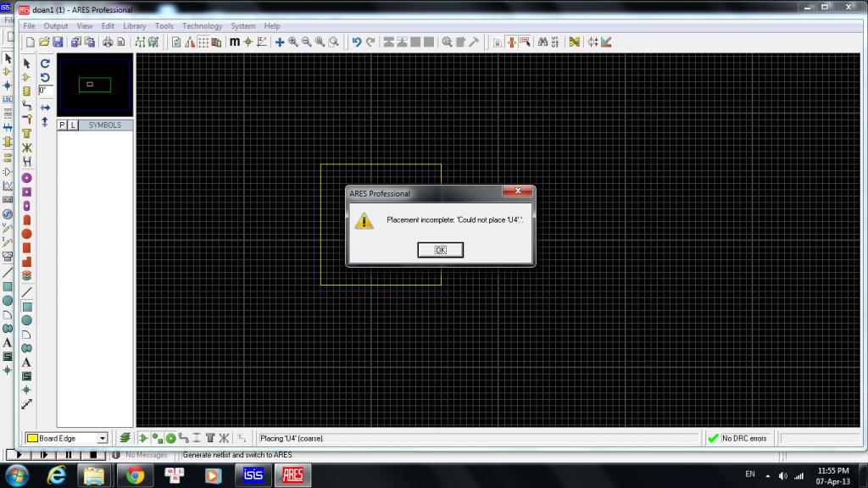Select the rectangular SMT pad tool

pos(26,247)
